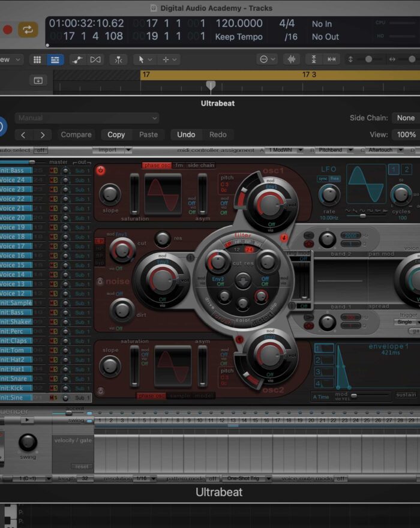Toggle the osc1 power button

(100, 170)
